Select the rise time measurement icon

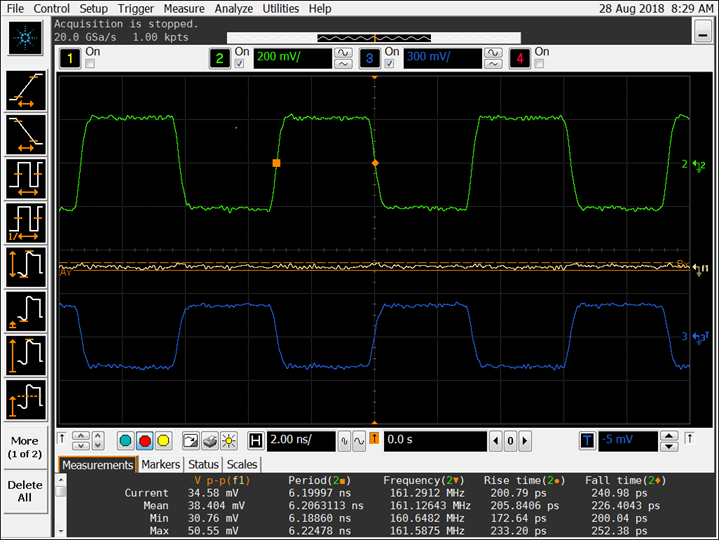26,90
